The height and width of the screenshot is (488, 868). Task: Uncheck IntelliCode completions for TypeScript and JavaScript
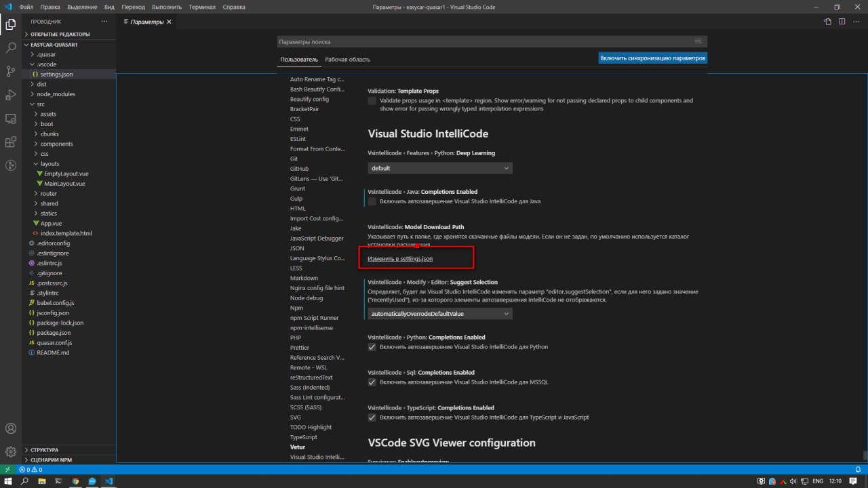click(x=372, y=417)
